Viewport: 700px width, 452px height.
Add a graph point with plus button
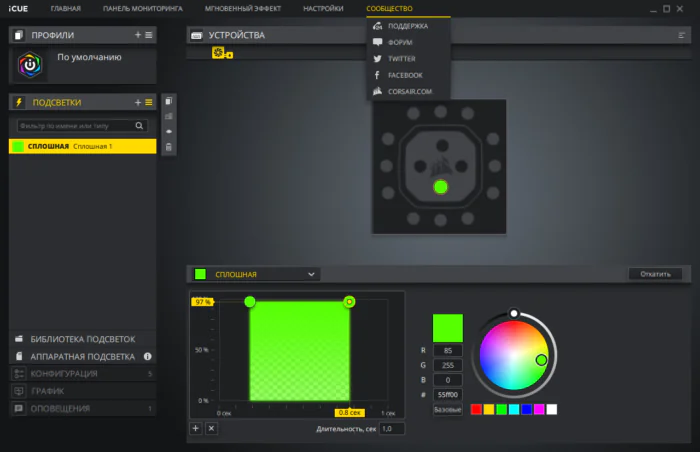click(196, 428)
